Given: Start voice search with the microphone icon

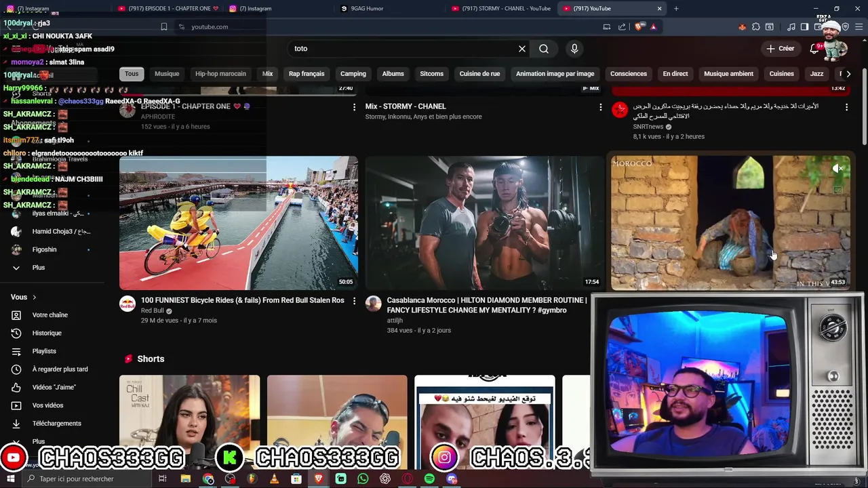Looking at the screenshot, I should (x=574, y=49).
